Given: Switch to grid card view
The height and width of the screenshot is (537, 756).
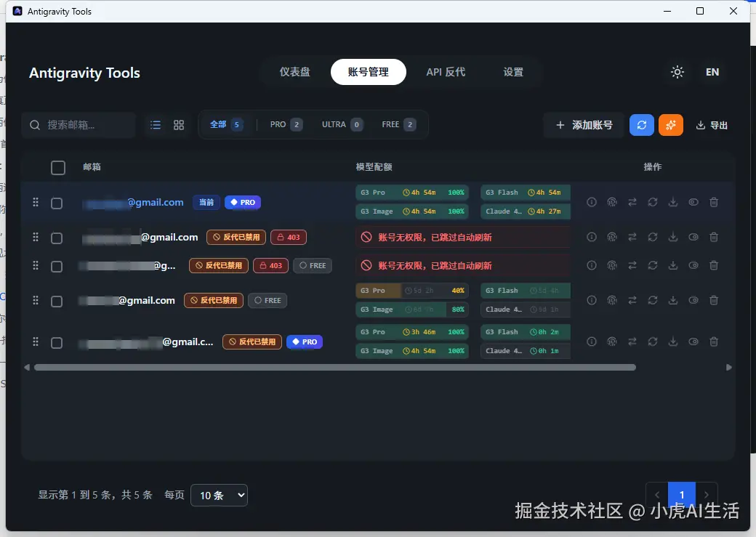Looking at the screenshot, I should pos(179,125).
